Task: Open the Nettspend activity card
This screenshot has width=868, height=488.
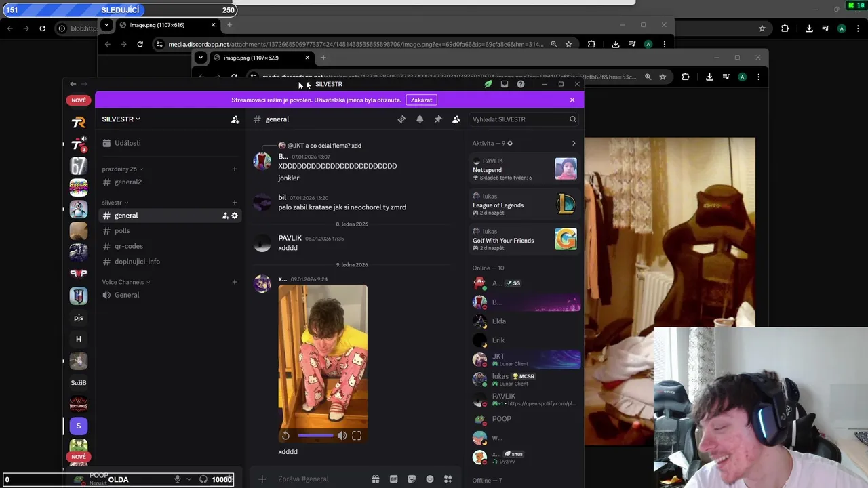Action: coord(525,169)
